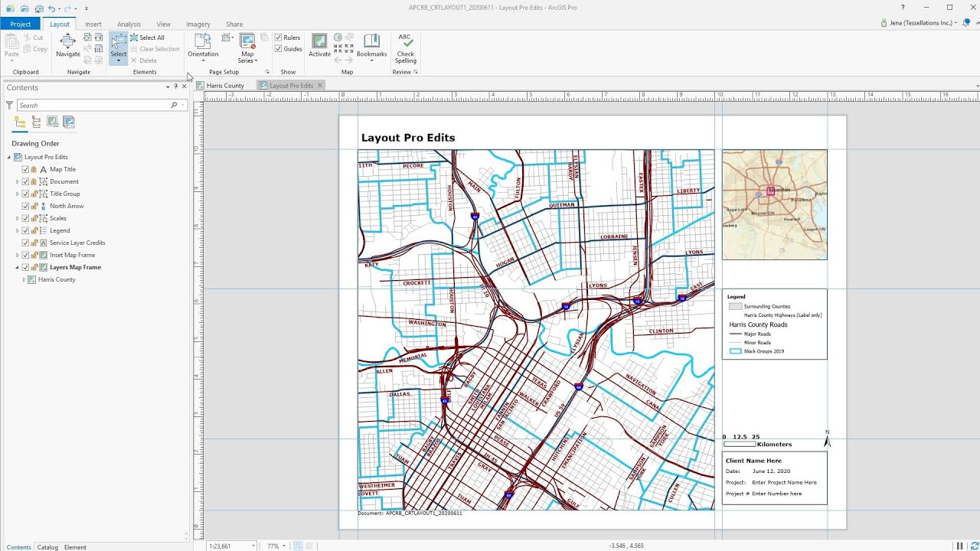The image size is (980, 551).
Task: Close the Layout Pro Edits view tab
Action: coord(320,85)
